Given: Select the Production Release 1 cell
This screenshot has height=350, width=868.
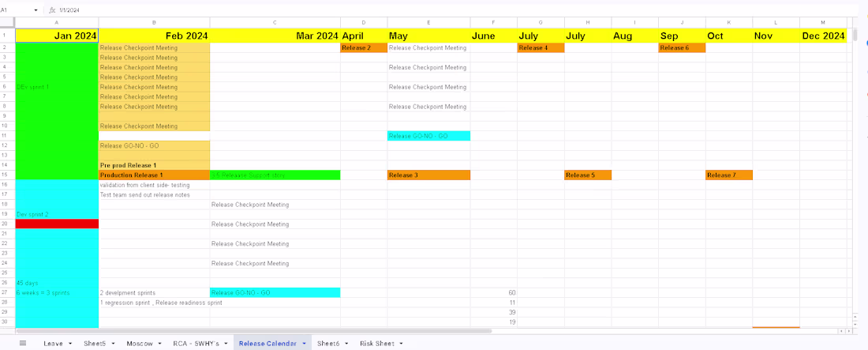Looking at the screenshot, I should [x=155, y=175].
